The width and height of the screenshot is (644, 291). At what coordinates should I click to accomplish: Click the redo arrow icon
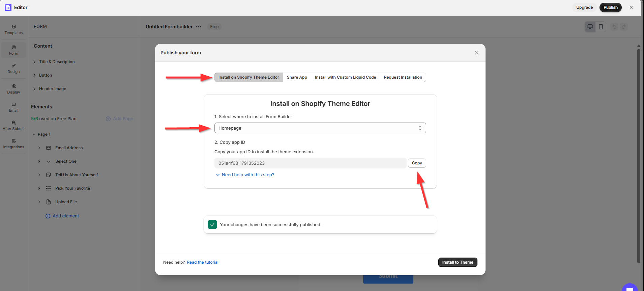click(624, 27)
